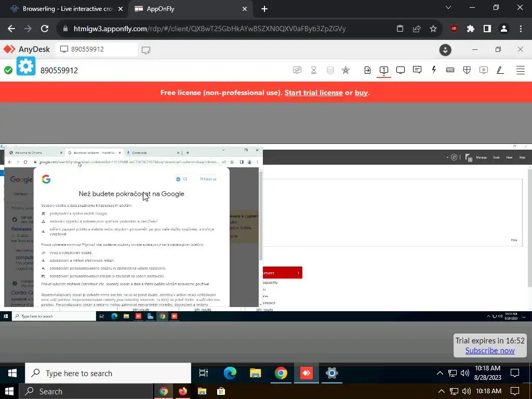Click the gear app icon on middle taskbar
The image size is (532, 399).
(332, 373)
